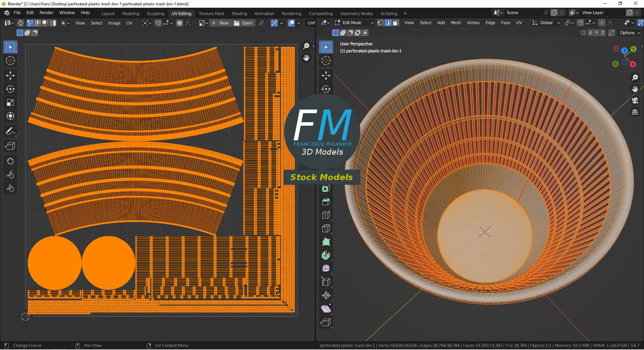This screenshot has height=350, width=644.
Task: Select the Cursor tool in UV editor
Action: [10, 60]
